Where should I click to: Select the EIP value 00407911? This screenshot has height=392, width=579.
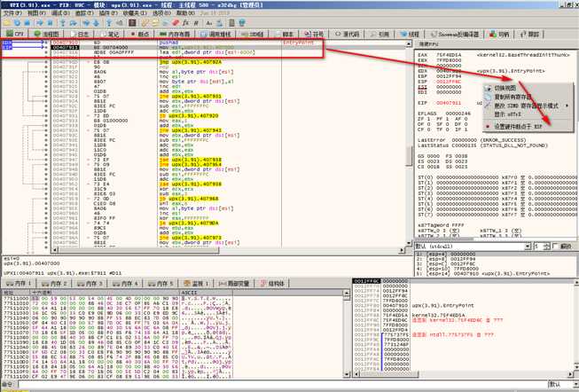point(449,103)
